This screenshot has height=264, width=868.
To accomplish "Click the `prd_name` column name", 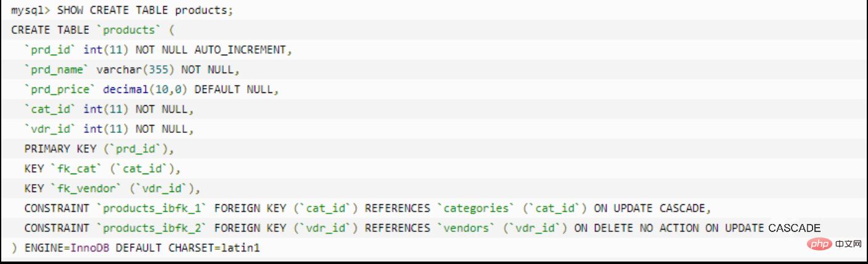I will coord(57,70).
